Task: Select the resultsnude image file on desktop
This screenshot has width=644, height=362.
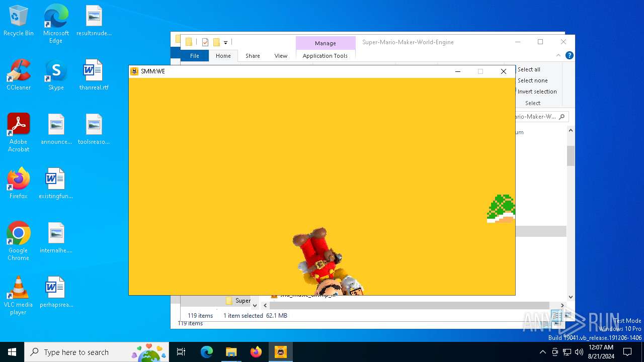Action: click(94, 21)
